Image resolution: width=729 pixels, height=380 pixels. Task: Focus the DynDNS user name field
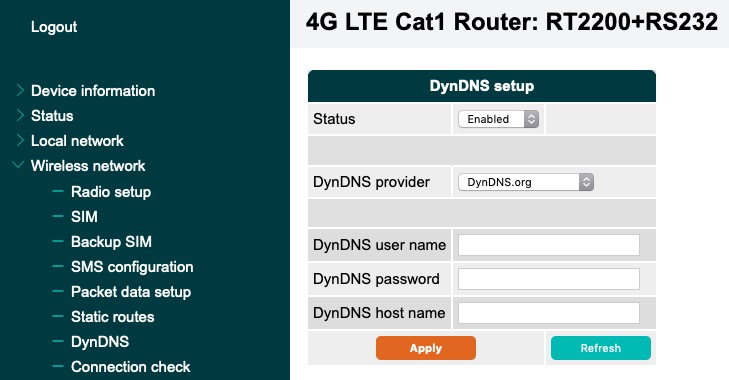pyautogui.click(x=549, y=245)
